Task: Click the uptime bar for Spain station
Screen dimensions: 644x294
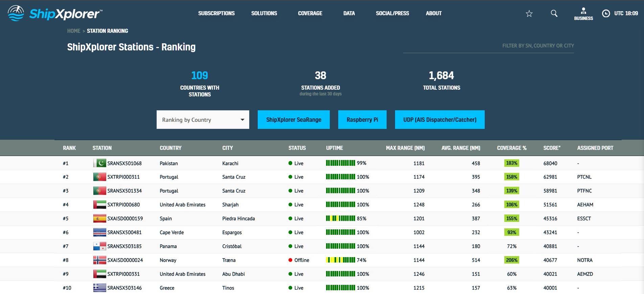Action: click(340, 219)
